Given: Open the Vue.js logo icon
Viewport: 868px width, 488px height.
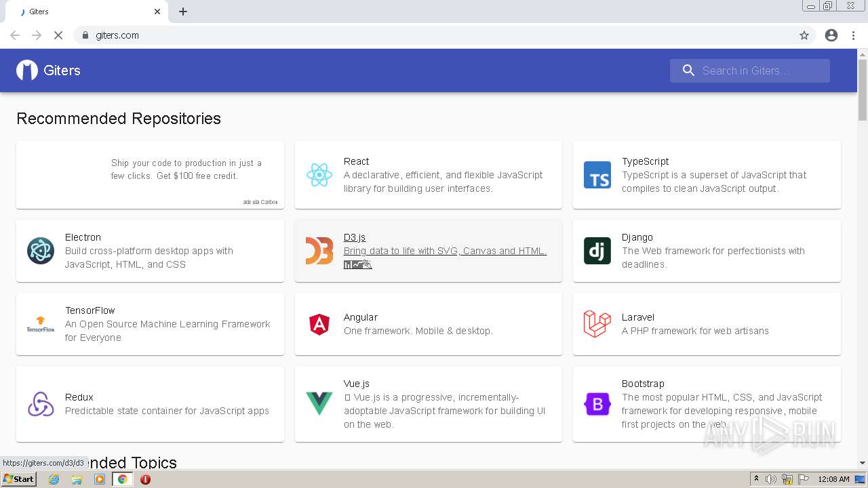Looking at the screenshot, I should (319, 404).
